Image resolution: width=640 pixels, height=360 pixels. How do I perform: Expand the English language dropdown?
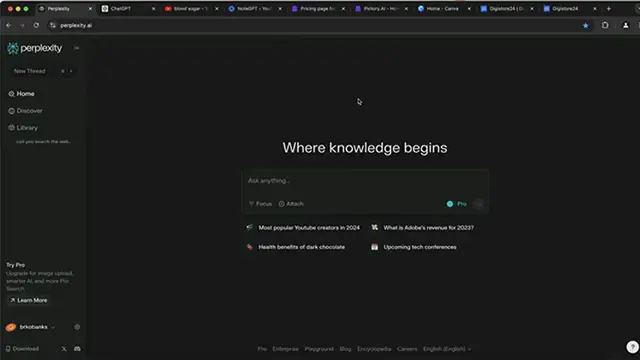447,349
